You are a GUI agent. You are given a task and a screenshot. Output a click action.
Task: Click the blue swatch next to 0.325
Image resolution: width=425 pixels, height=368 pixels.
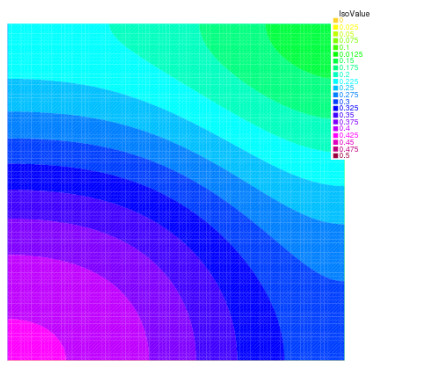335,108
